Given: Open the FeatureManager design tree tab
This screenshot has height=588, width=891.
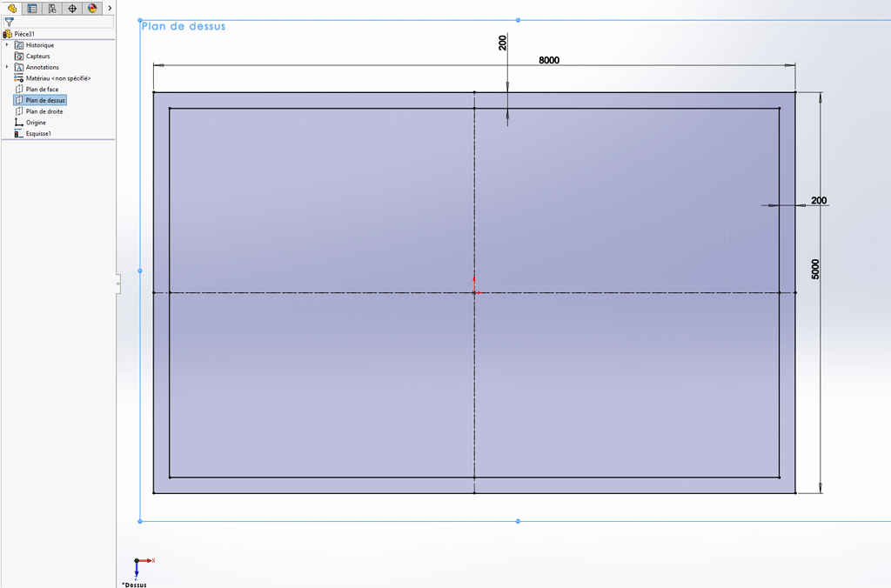Looking at the screenshot, I should pos(12,8).
